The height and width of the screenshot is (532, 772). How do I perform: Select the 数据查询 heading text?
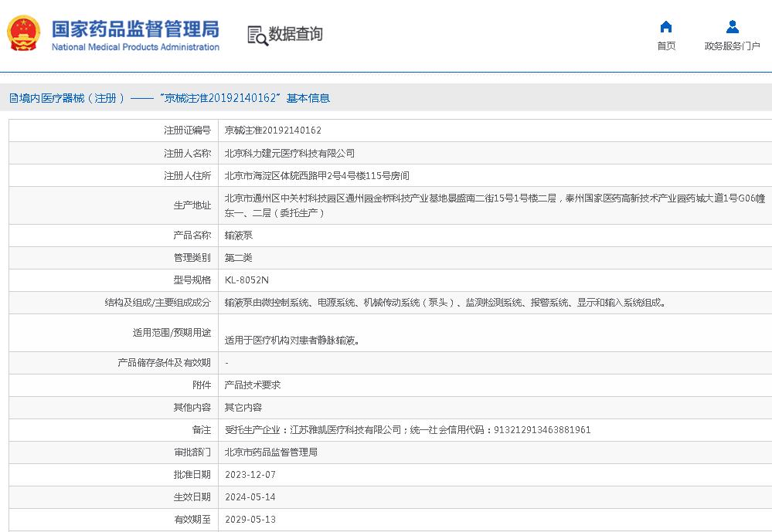(x=296, y=34)
